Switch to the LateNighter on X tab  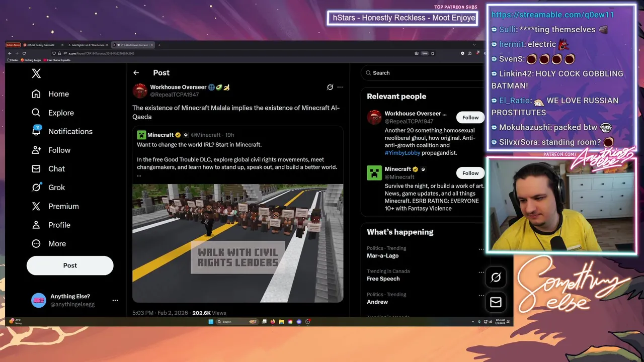pyautogui.click(x=88, y=45)
